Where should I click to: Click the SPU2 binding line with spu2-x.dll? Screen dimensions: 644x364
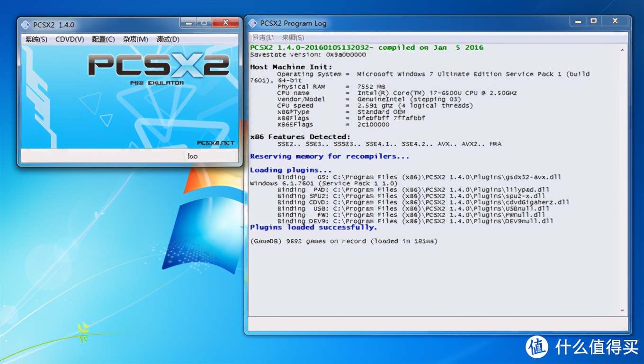pyautogui.click(x=410, y=196)
